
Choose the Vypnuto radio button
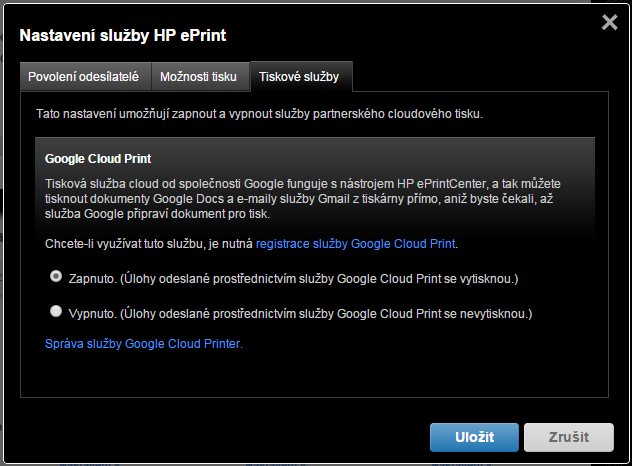[x=56, y=311]
